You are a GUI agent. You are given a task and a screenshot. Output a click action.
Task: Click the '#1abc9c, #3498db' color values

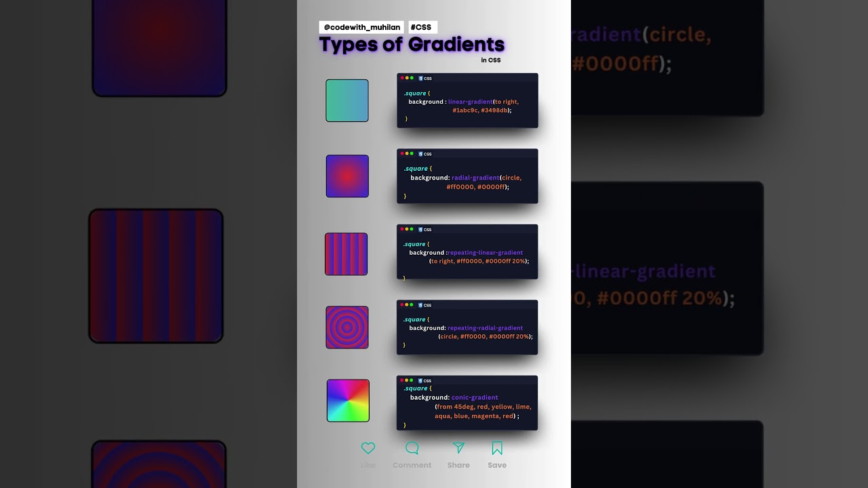[480, 110]
